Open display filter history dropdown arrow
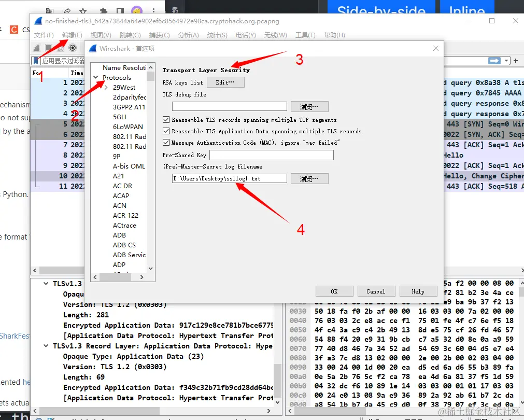The width and height of the screenshot is (524, 420). pyautogui.click(x=506, y=61)
